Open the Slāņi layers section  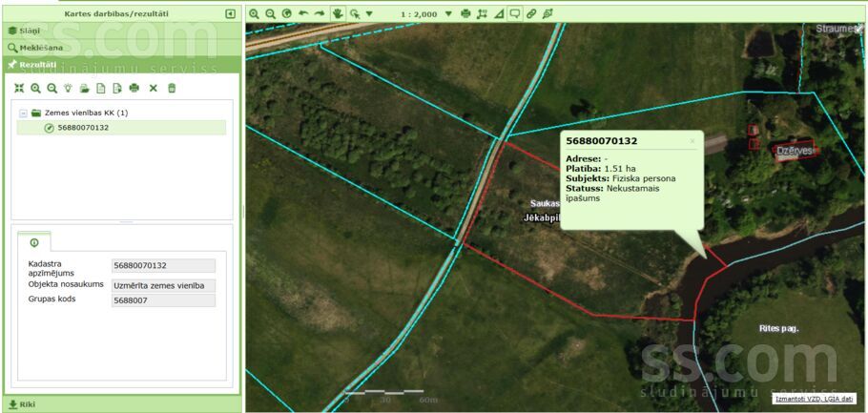point(29,31)
